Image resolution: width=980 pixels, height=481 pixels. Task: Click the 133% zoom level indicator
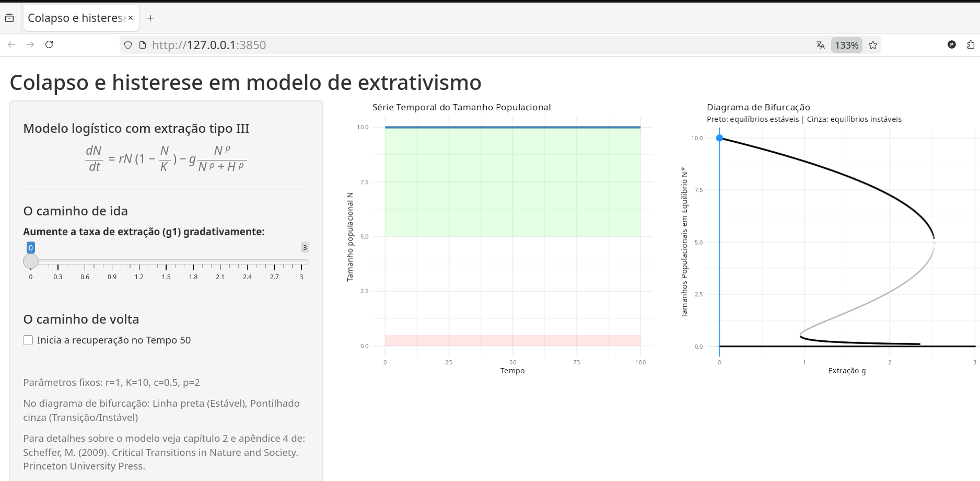pos(846,45)
